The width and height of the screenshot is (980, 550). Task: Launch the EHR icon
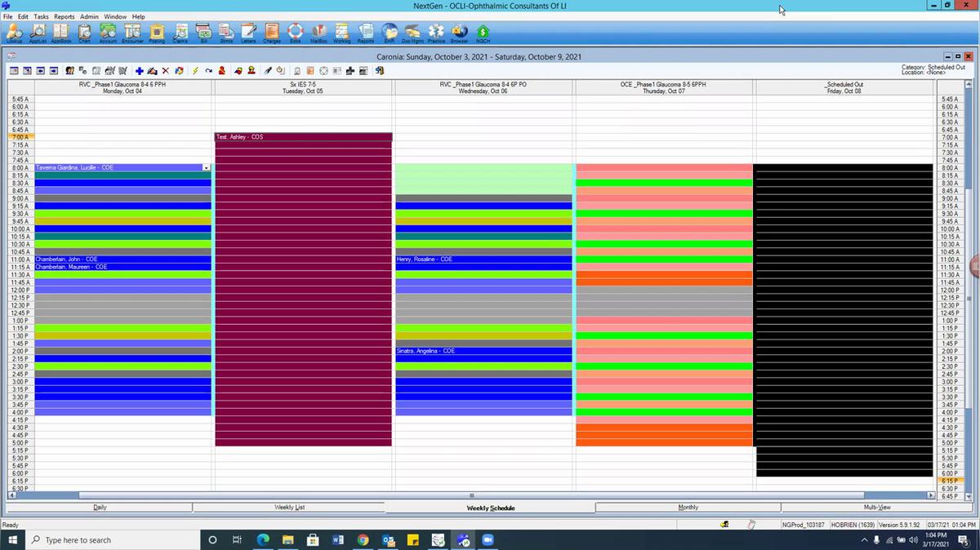[x=389, y=33]
